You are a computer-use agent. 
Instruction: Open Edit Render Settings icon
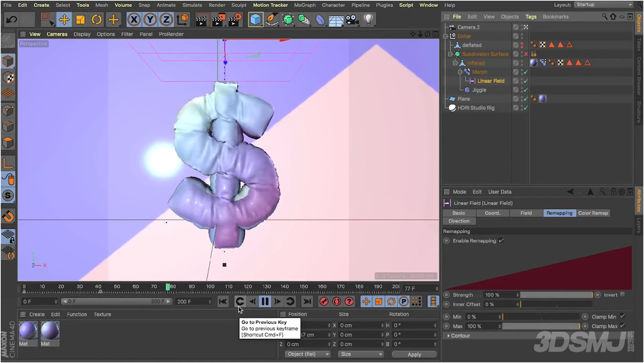click(235, 20)
